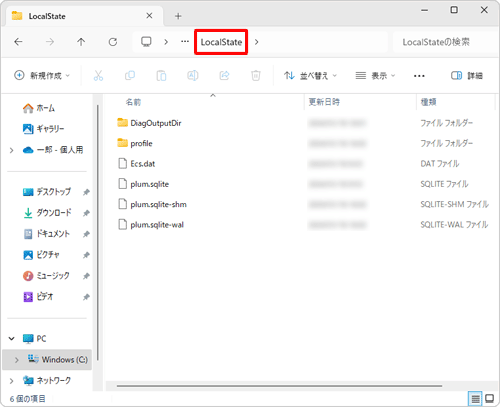Expand the ネットワーク tree node
500x407 pixels.
tap(12, 380)
